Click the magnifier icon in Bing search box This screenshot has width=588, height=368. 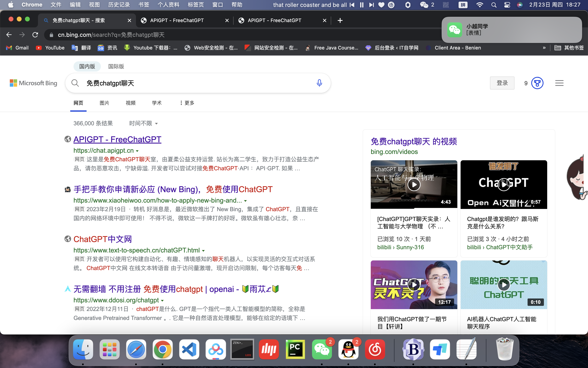(x=75, y=83)
